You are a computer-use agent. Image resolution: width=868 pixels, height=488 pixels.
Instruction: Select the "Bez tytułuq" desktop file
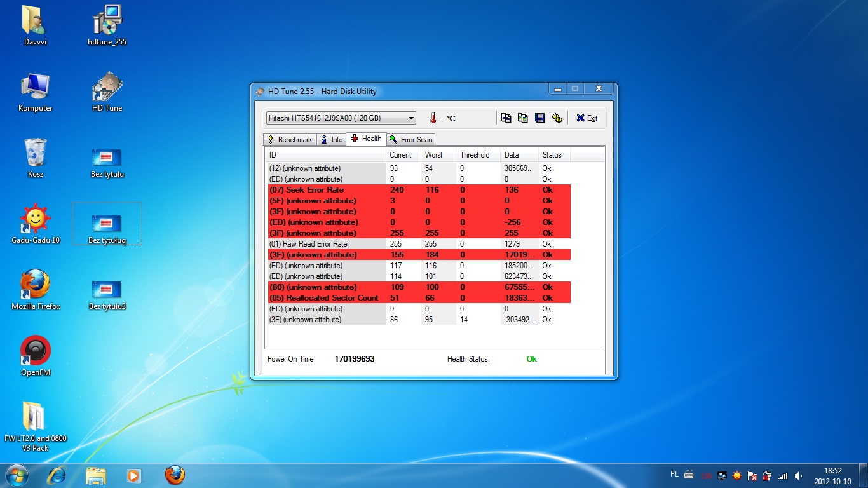click(107, 224)
